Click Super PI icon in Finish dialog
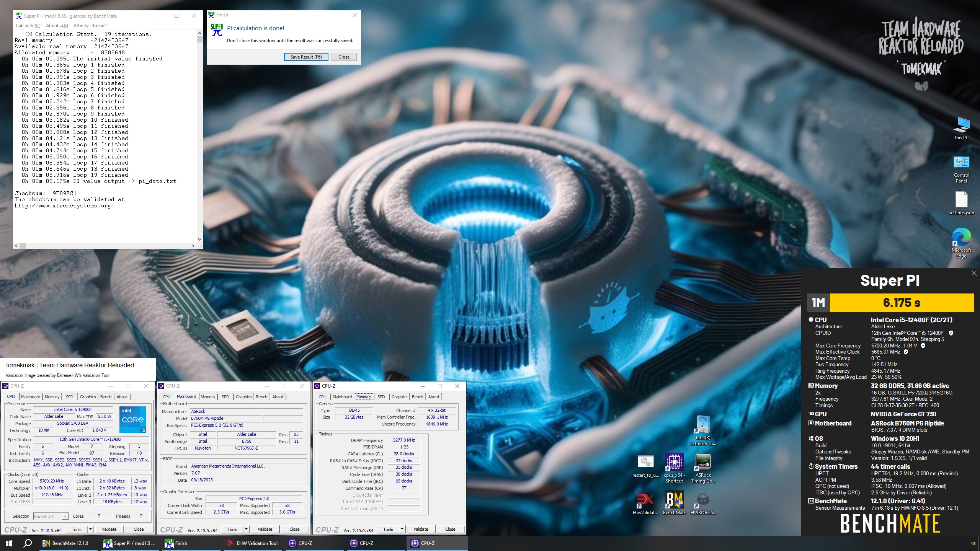Image resolution: width=980 pixels, height=551 pixels. tap(217, 30)
